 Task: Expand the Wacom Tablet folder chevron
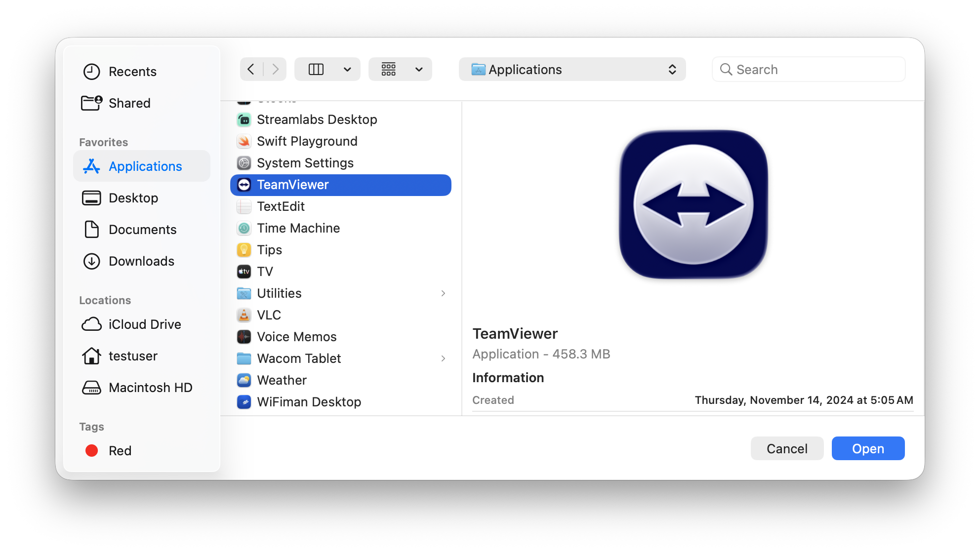click(443, 358)
